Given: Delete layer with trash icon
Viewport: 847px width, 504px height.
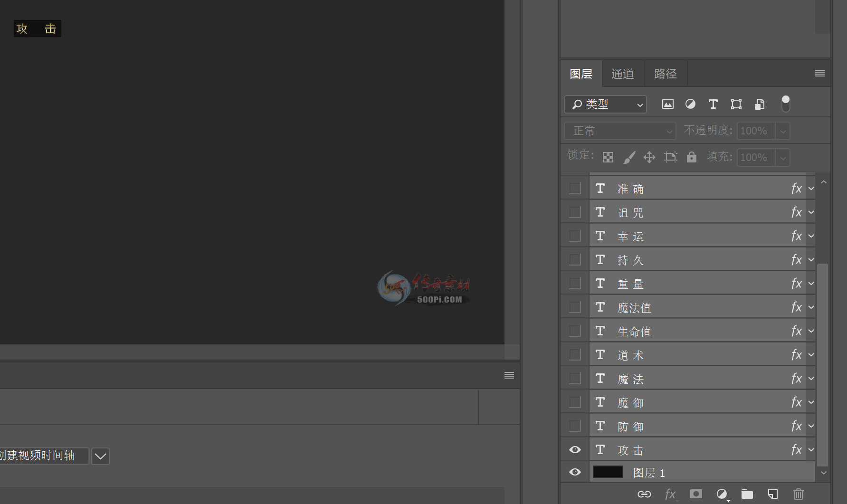Looking at the screenshot, I should click(x=799, y=494).
